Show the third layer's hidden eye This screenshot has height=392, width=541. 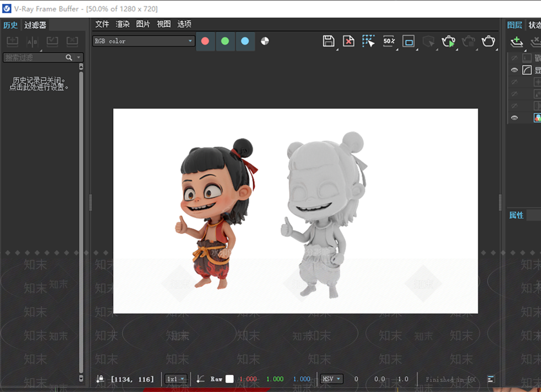[x=514, y=82]
